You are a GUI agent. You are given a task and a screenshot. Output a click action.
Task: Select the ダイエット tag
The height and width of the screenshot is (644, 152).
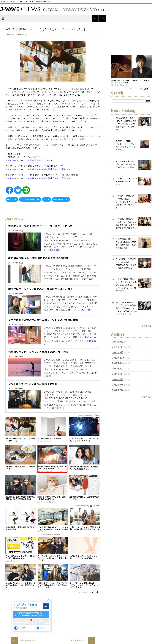pyautogui.click(x=12, y=200)
